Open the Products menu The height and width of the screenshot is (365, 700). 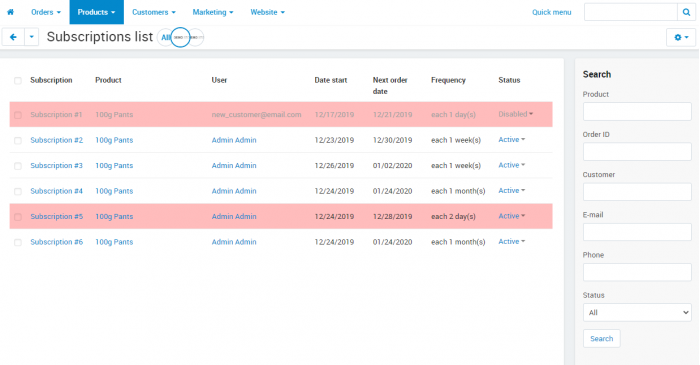[x=96, y=12]
